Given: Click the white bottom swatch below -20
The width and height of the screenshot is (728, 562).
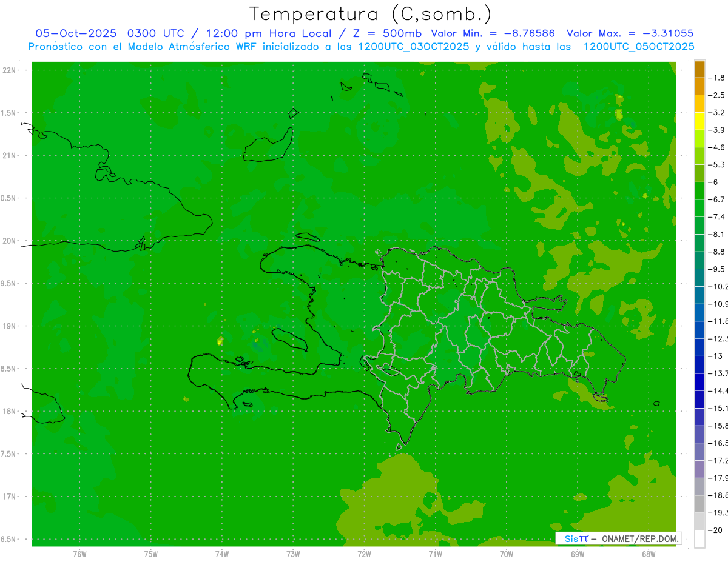Looking at the screenshot, I should pyautogui.click(x=699, y=539).
